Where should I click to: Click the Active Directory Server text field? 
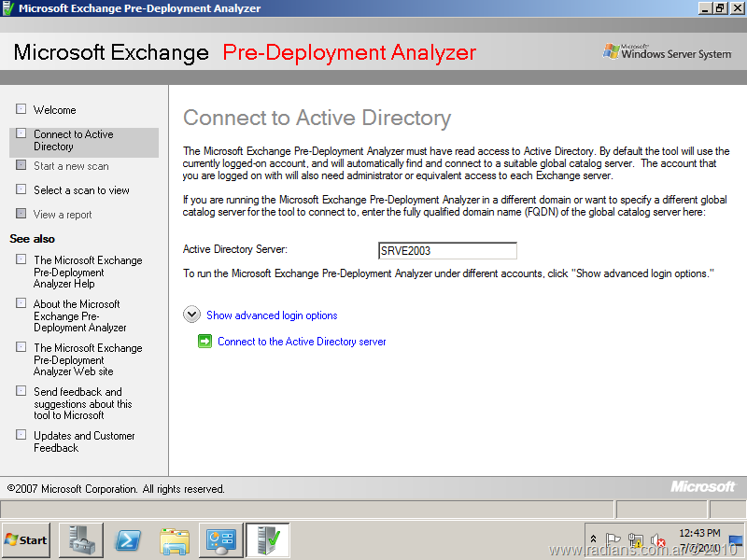(x=446, y=250)
